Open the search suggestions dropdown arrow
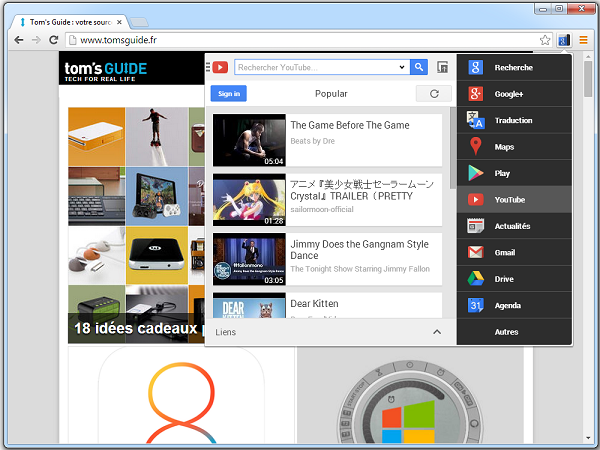This screenshot has width=600, height=450. 402,67
